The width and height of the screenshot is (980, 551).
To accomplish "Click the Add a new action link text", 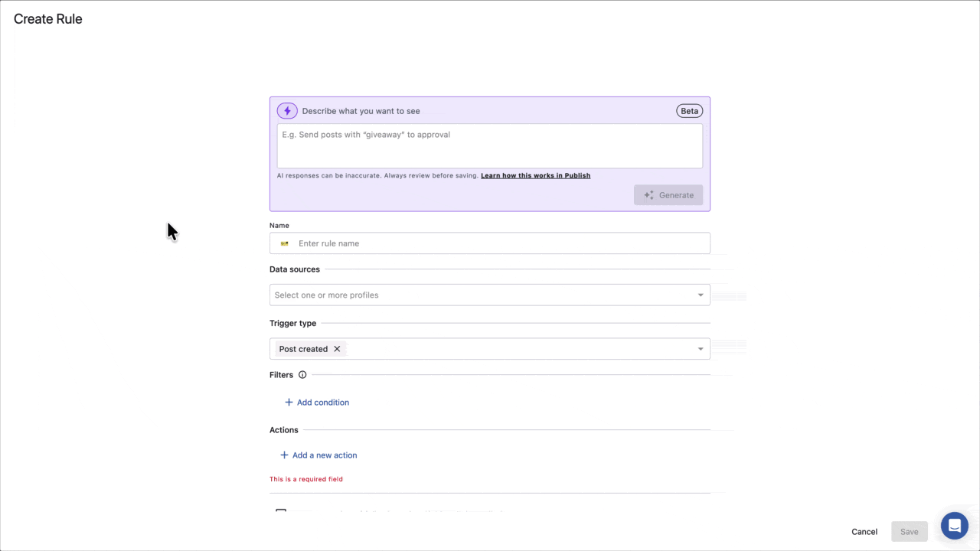I will (x=325, y=455).
